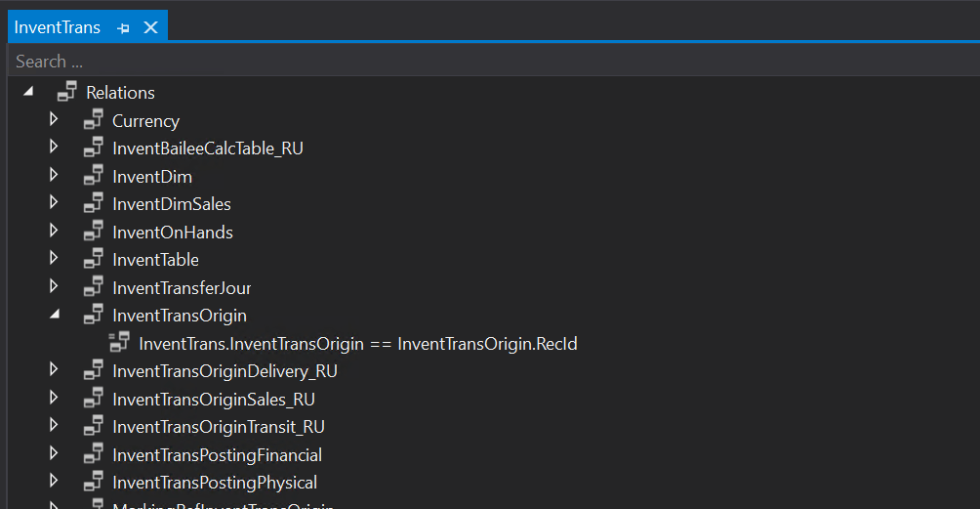980x509 pixels.
Task: Click the icon next to InventOnHands
Action: pyautogui.click(x=94, y=233)
